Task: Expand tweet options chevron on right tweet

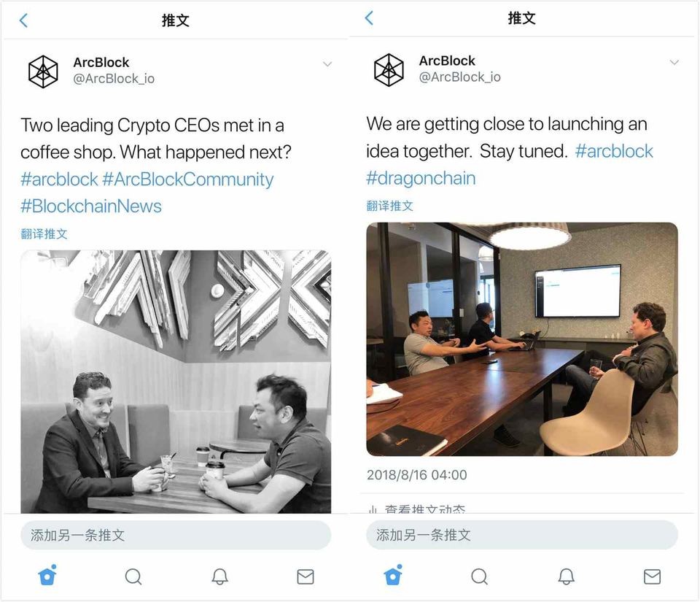Action: [x=674, y=63]
